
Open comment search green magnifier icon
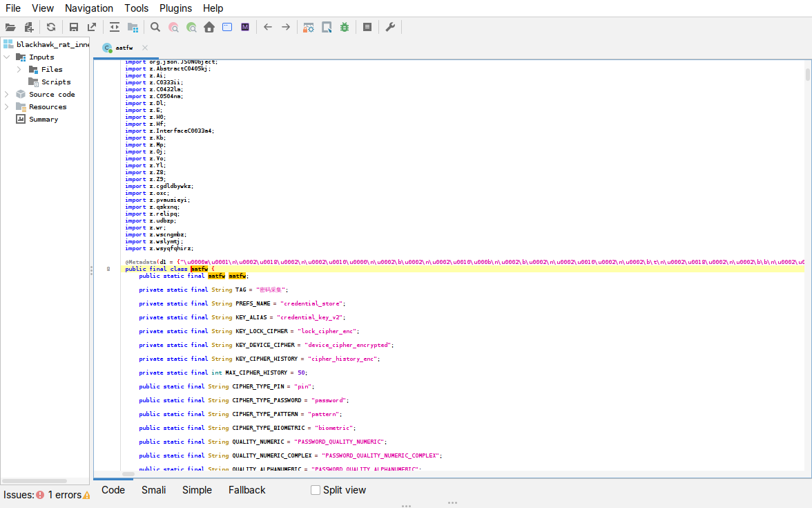[x=192, y=28]
